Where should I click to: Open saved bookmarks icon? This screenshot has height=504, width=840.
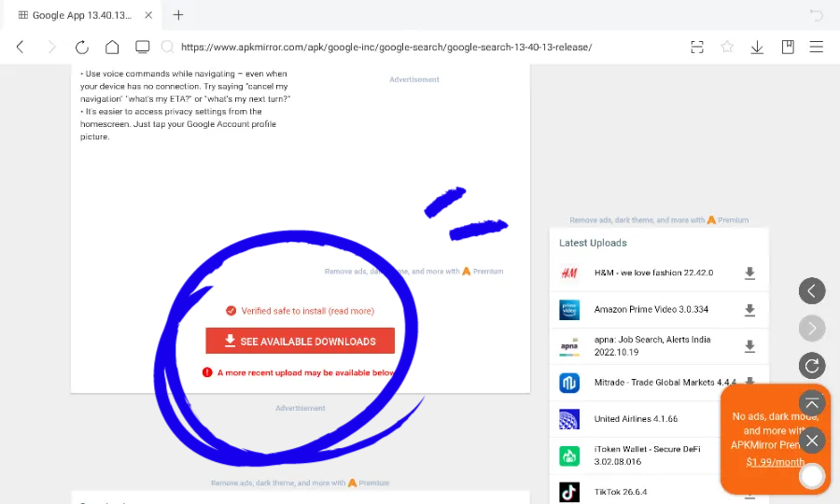(x=788, y=47)
